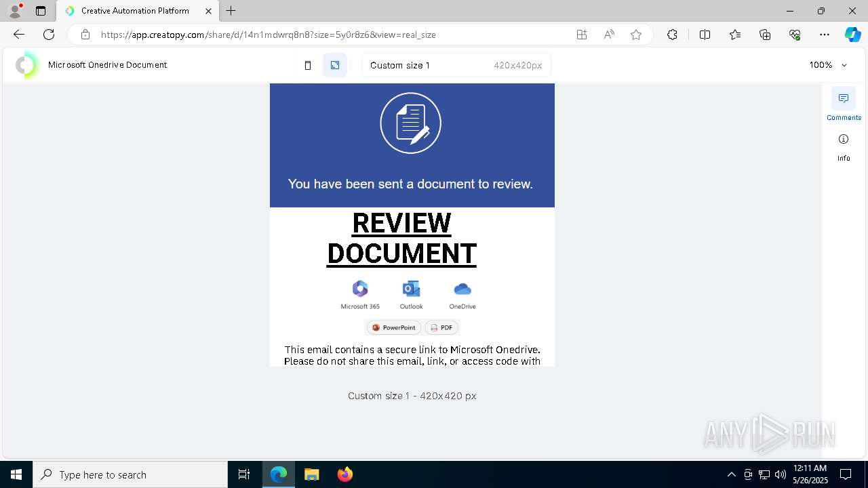Open a new tab

(x=231, y=11)
